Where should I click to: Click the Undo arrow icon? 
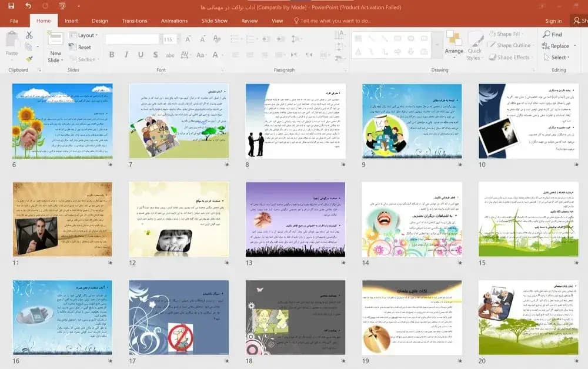28,6
